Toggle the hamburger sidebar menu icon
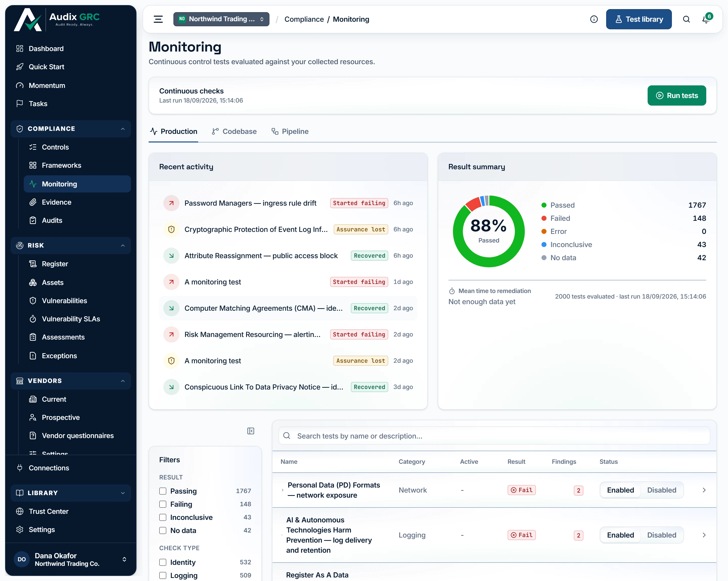Viewport: 728px width, 581px height. [x=158, y=19]
